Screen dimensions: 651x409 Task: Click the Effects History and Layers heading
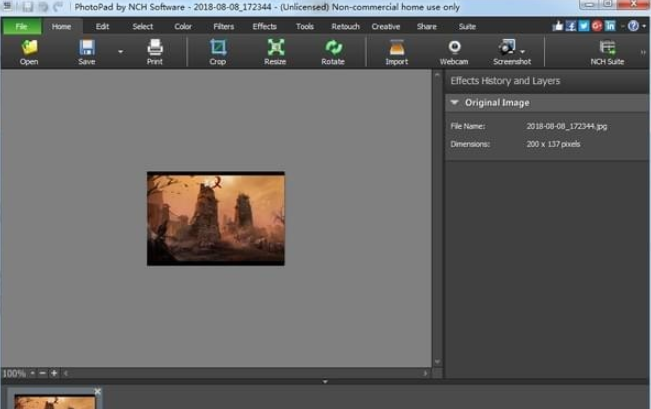tap(505, 81)
